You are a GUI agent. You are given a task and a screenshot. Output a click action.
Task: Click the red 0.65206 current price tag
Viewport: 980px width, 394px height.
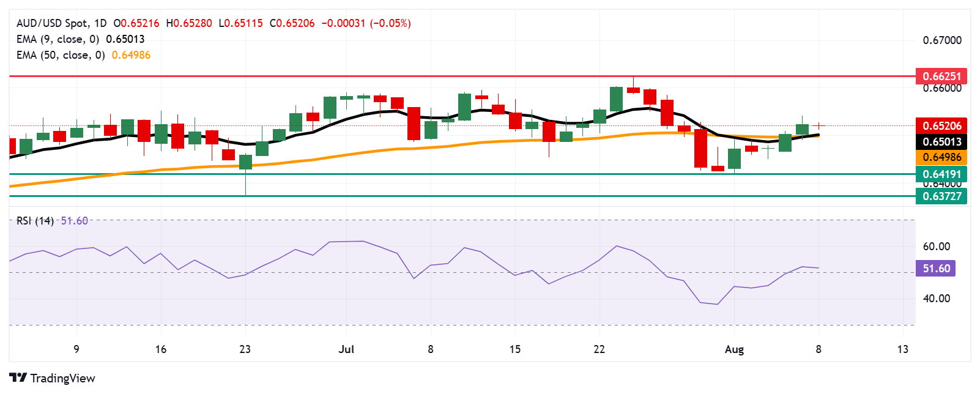pos(941,125)
